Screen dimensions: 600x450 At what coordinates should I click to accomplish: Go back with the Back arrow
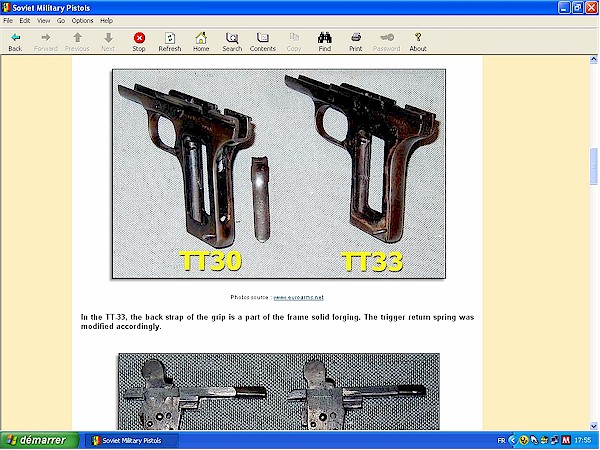tap(15, 42)
